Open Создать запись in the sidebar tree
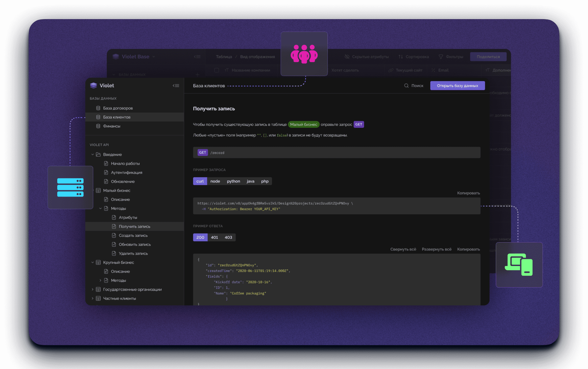Viewport: 588px width, 369px height. (133, 236)
